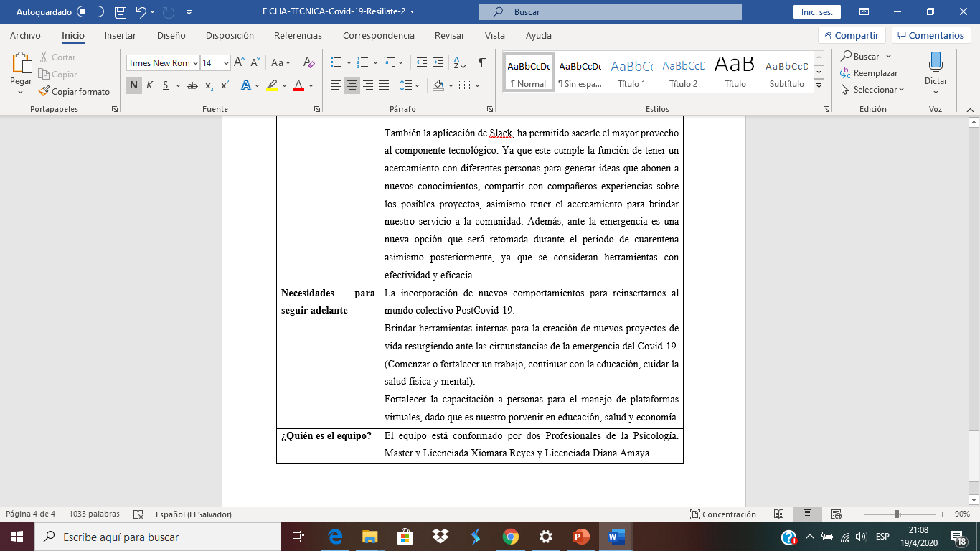This screenshot has width=980, height=551.
Task: Increase font size with the larger A icon
Action: tap(240, 62)
